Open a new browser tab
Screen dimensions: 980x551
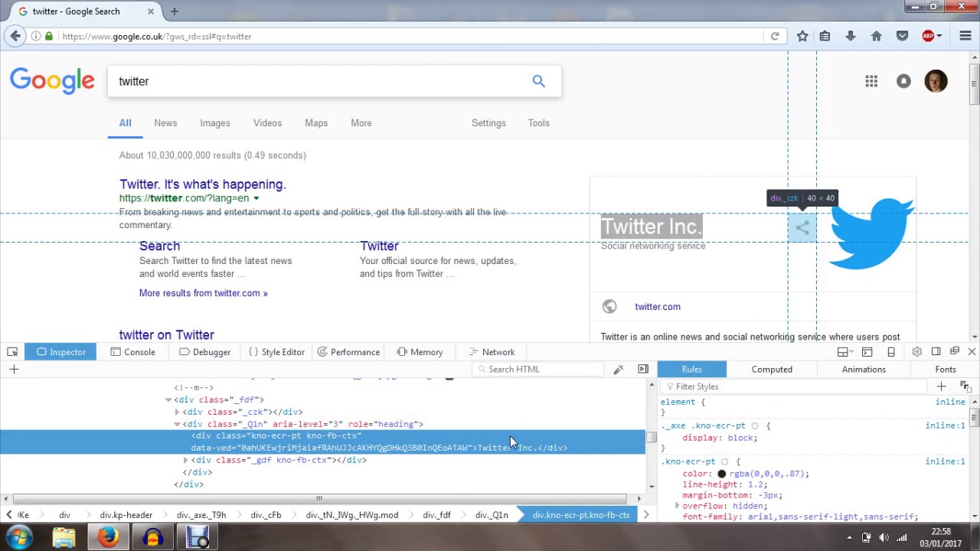tap(174, 11)
